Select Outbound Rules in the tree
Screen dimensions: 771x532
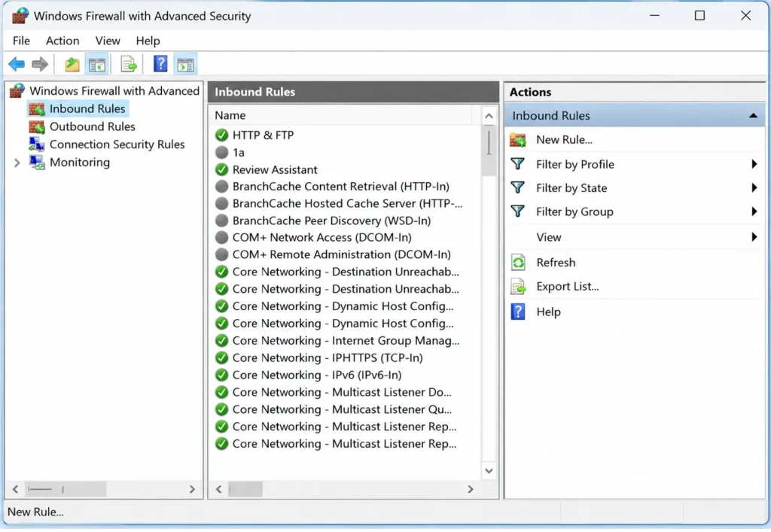click(93, 126)
